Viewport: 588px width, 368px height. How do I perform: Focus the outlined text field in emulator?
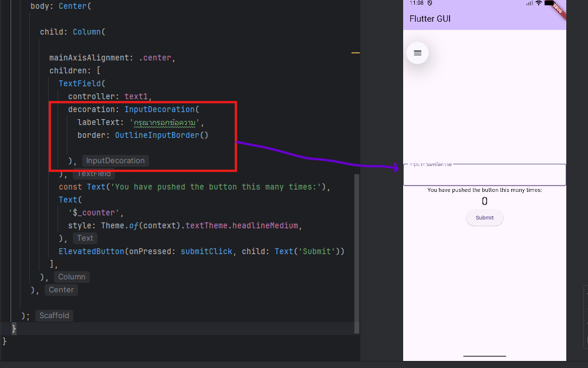pos(484,175)
